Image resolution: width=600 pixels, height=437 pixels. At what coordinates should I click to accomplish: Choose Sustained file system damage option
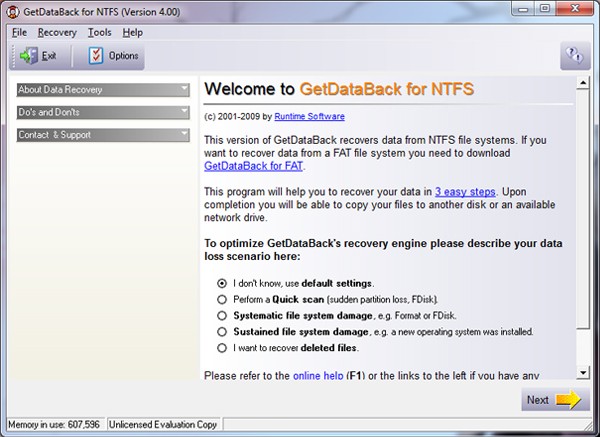(x=222, y=331)
